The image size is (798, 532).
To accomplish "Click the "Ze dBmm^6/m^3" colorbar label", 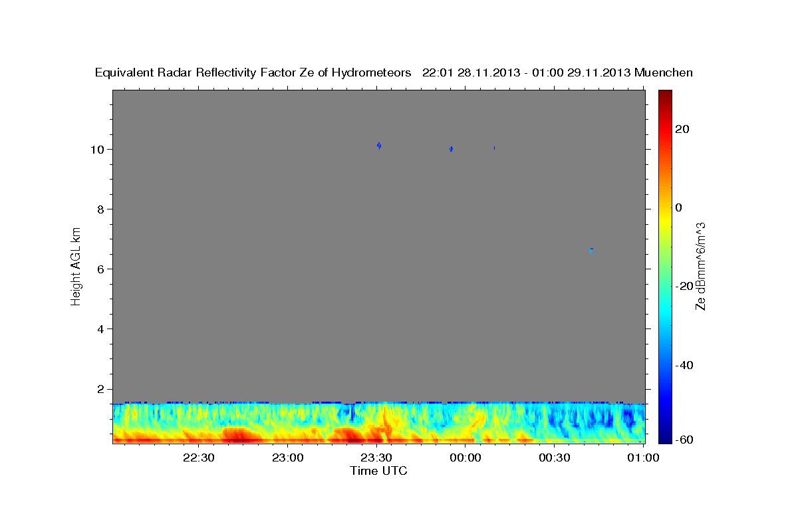I will (700, 266).
